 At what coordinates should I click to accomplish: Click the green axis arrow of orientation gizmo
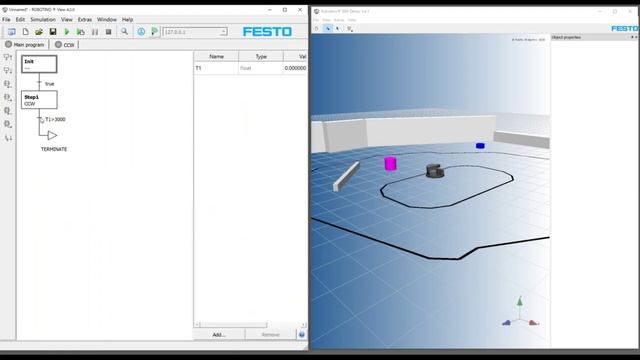(x=520, y=302)
